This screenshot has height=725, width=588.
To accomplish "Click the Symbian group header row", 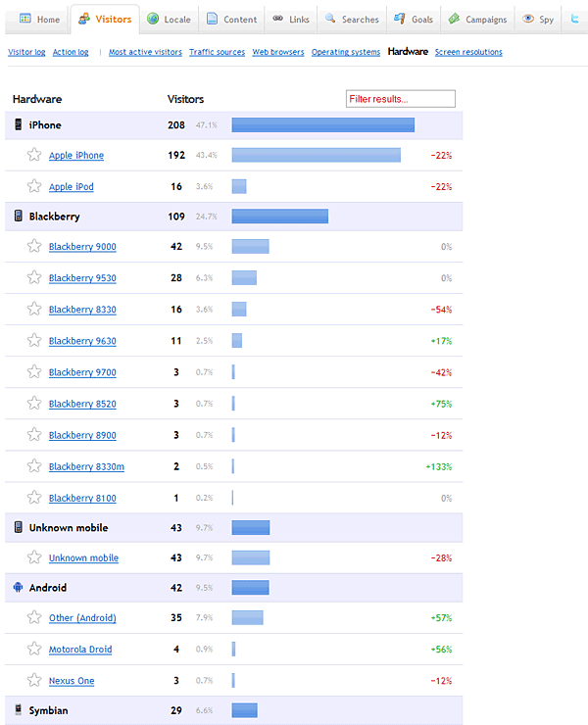I will point(233,710).
